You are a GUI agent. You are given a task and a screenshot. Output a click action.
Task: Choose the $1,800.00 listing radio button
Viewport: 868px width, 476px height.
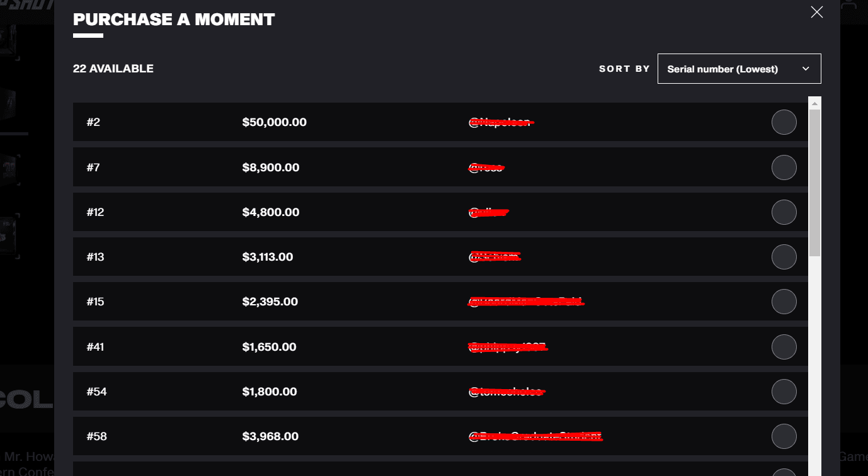coord(784,392)
